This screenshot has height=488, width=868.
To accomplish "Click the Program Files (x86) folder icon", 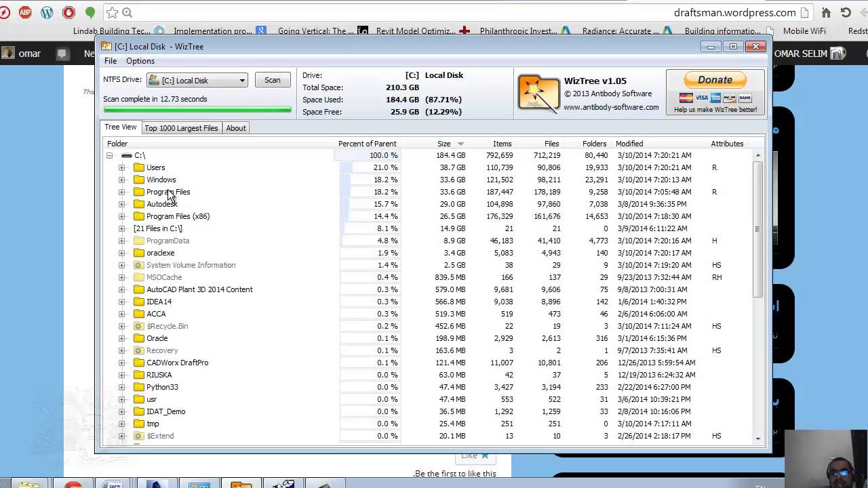I will tap(139, 216).
